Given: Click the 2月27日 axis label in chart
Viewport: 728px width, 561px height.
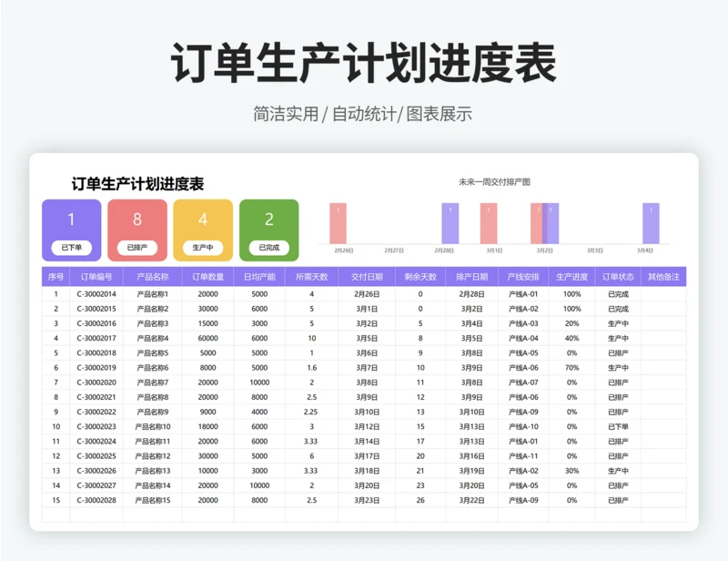Looking at the screenshot, I should coord(394,250).
